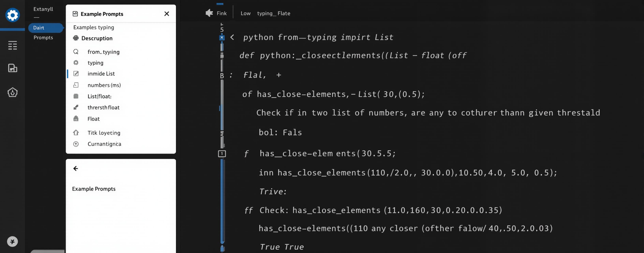Image resolution: width=644 pixels, height=253 pixels.
Task: Click the 'Flal, +' code line
Action: coord(262,75)
